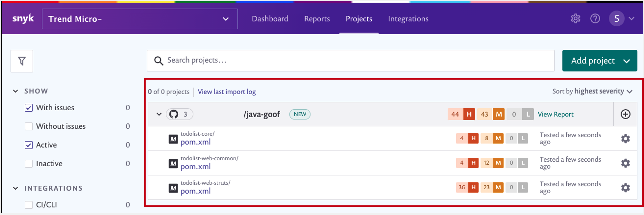
Task: Open settings gear for todolist-web-common pom.xml
Action: point(625,163)
